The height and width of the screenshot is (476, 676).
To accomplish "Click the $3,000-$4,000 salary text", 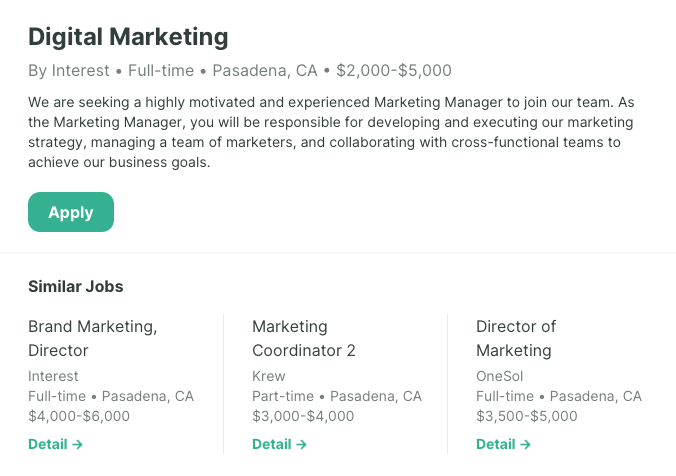I will [x=303, y=416].
